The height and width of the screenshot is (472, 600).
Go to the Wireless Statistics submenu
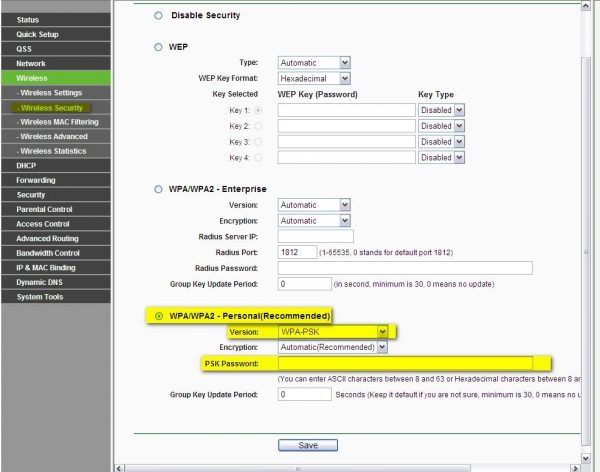coord(56,151)
